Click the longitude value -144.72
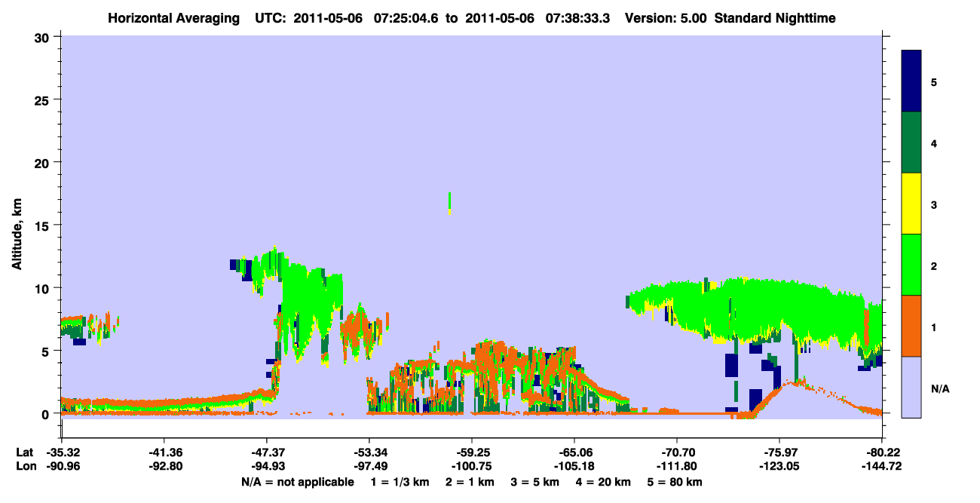Viewport: 980px width, 503px height. point(882,466)
